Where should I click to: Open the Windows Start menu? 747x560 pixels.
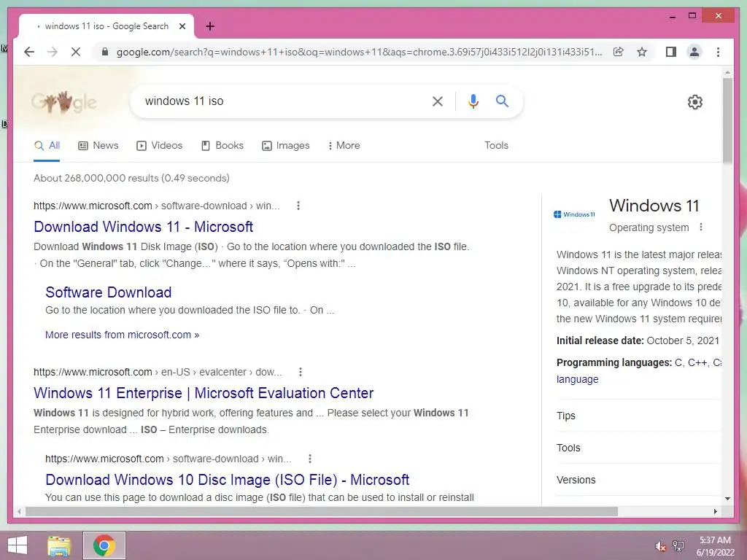pos(18,545)
